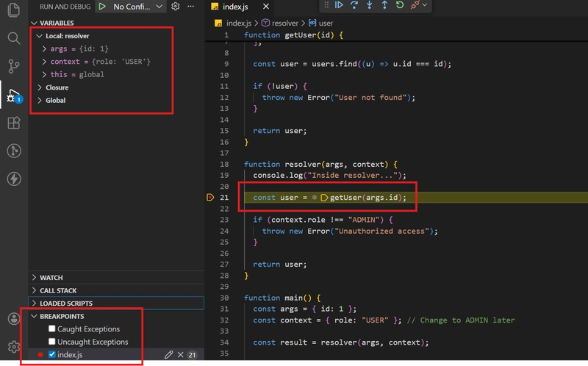The height and width of the screenshot is (366, 588).
Task: Select the index.js editor tab
Action: point(235,7)
